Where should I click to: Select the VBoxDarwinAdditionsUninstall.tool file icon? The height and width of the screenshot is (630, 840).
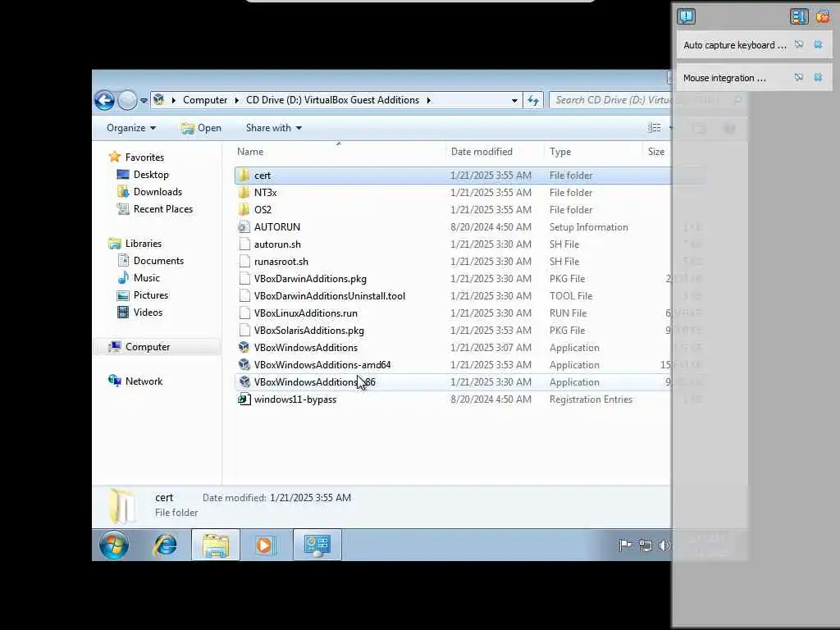(x=244, y=295)
